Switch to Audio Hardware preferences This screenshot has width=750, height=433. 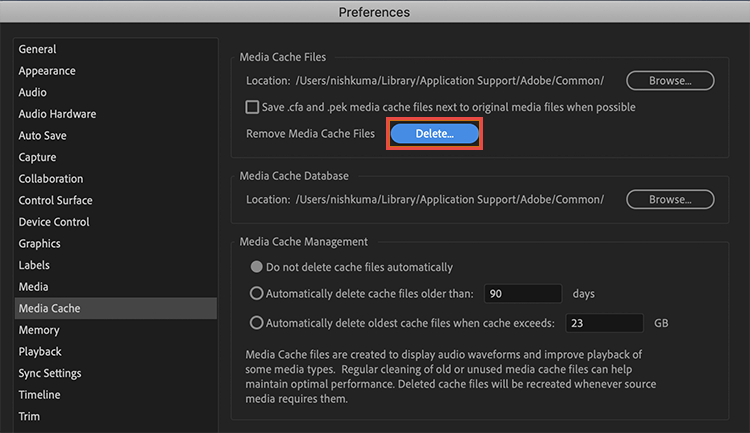click(57, 114)
